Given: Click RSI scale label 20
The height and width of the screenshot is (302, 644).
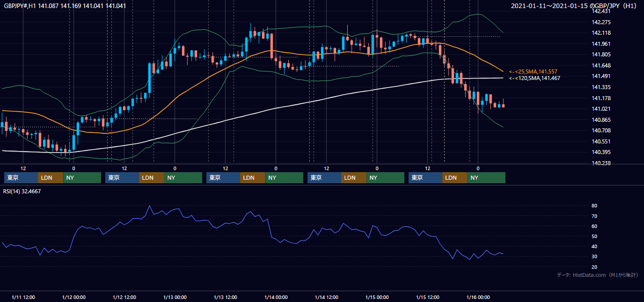Looking at the screenshot, I should click(x=595, y=267).
